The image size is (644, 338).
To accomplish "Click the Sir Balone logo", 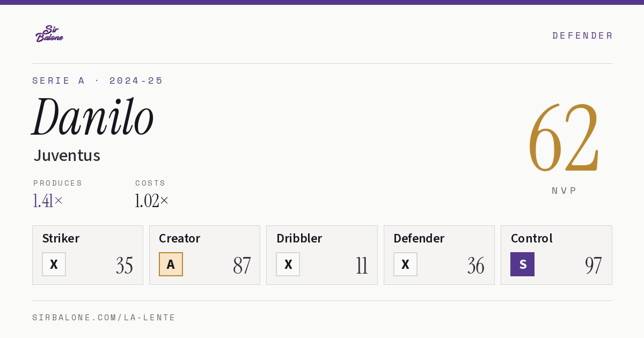I will point(49,34).
